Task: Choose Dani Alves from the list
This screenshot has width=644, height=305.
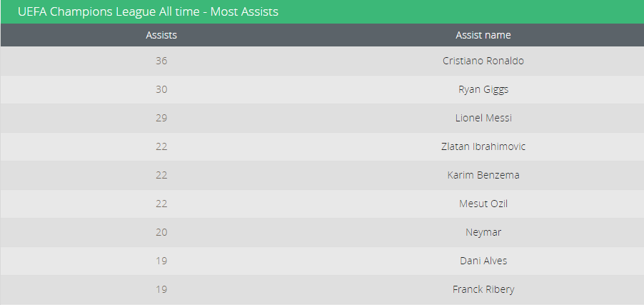Action: click(483, 261)
